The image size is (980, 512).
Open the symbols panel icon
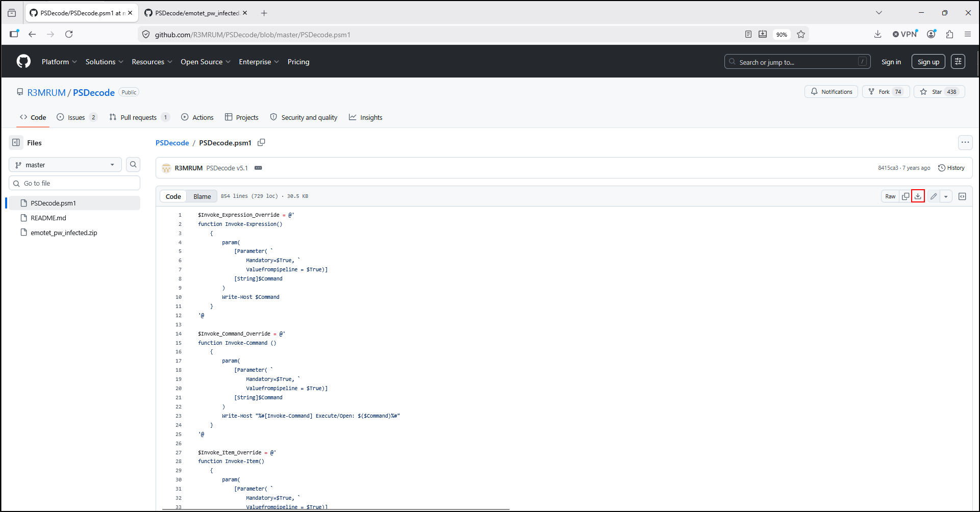coord(962,196)
